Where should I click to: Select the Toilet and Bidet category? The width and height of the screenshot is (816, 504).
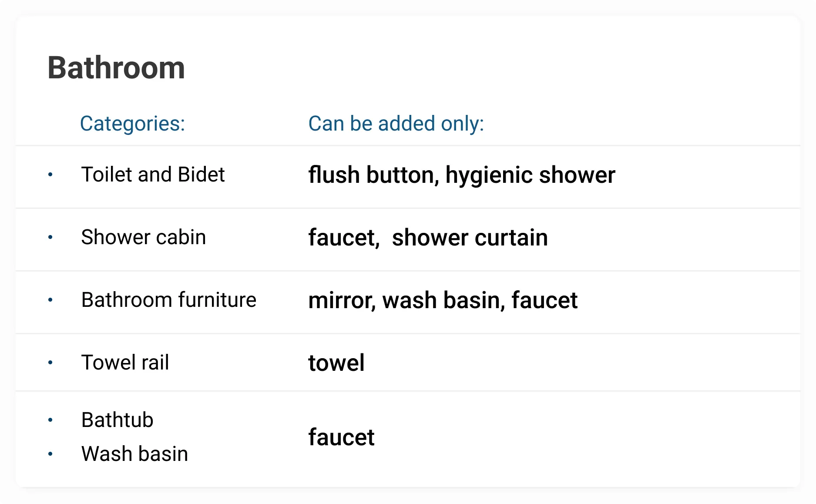pos(153,175)
